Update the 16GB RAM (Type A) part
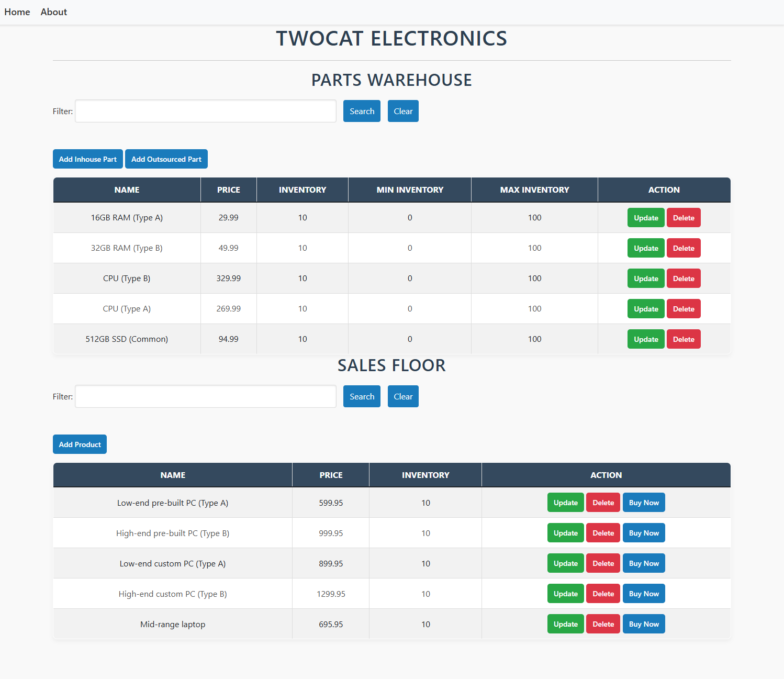This screenshot has width=784, height=679. tap(646, 218)
